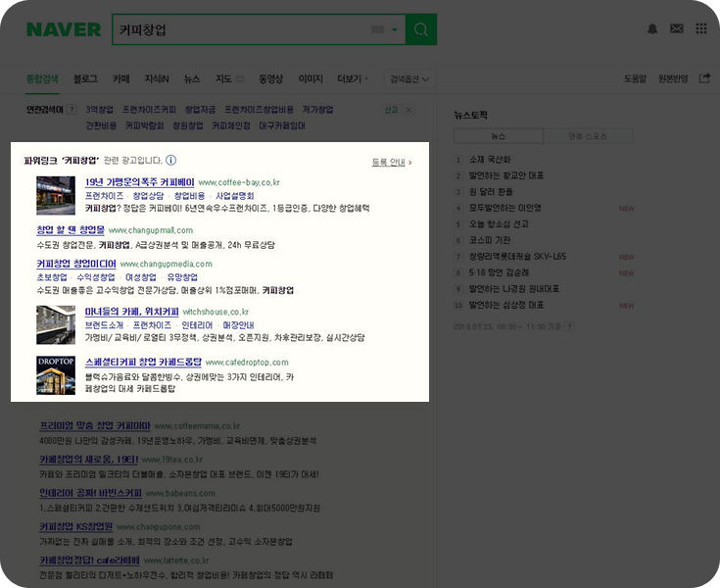Click the help question mark next to 연관검색어
The width and height of the screenshot is (720, 588).
(x=72, y=110)
